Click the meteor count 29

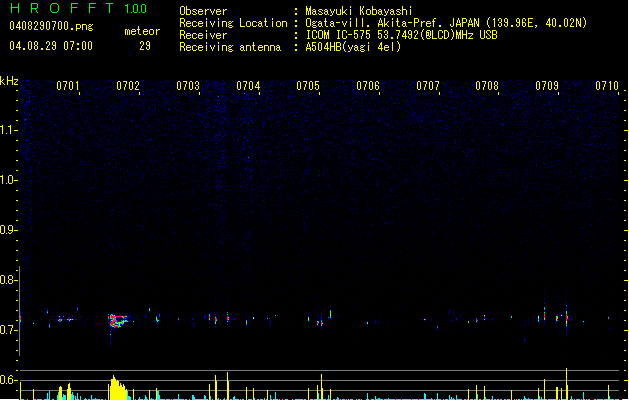[x=145, y=46]
